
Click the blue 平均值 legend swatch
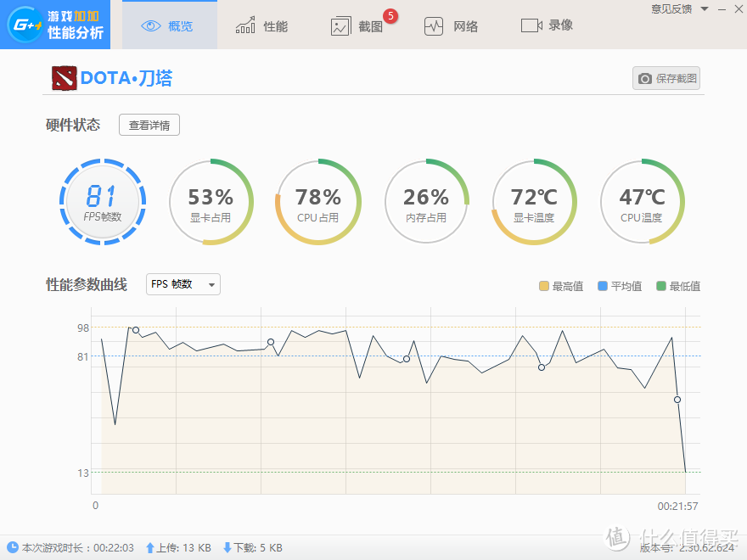[603, 286]
